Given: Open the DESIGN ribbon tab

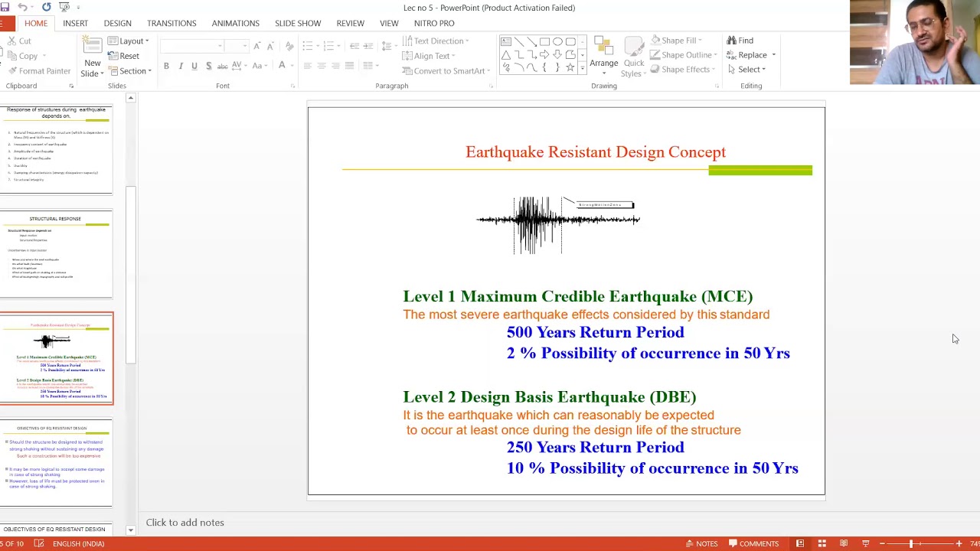Looking at the screenshot, I should [117, 23].
